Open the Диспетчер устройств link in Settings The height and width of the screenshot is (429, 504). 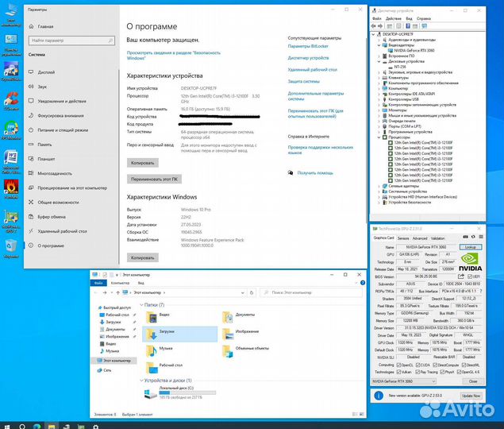(308, 58)
